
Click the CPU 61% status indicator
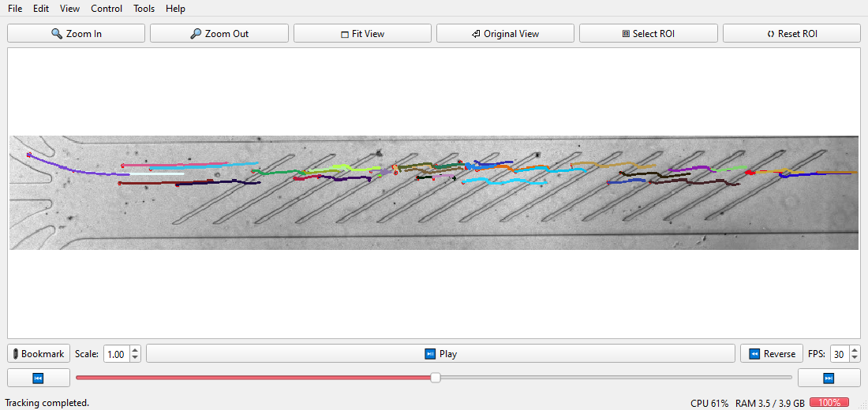pos(709,403)
